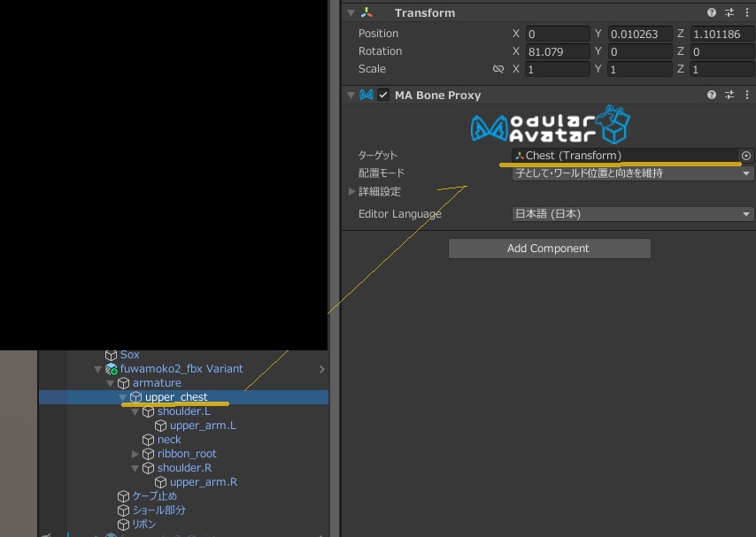This screenshot has width=756, height=537.
Task: Click the ケープ止め cube icon
Action: point(123,496)
